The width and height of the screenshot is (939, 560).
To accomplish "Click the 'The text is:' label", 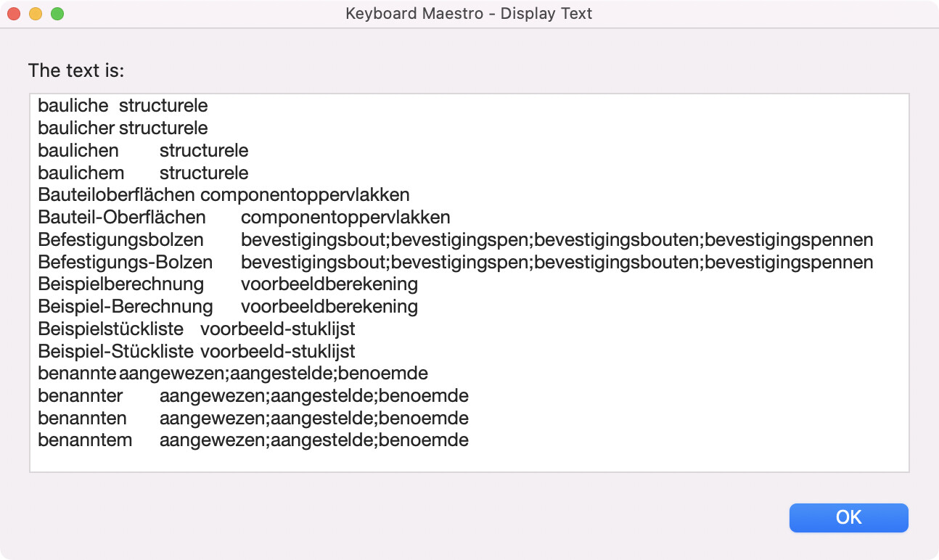I will coord(76,70).
